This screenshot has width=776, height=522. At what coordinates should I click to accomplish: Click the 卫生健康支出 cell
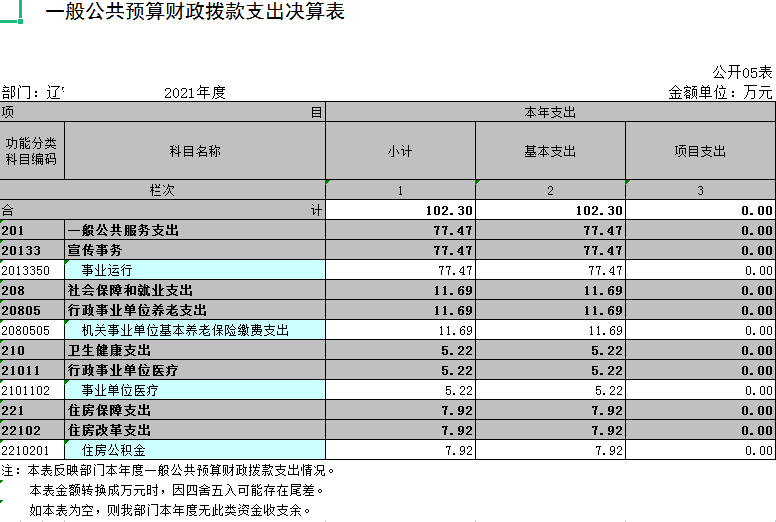coord(195,350)
